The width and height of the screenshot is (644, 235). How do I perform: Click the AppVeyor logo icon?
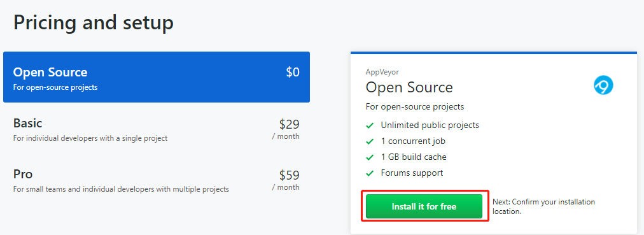(x=603, y=85)
